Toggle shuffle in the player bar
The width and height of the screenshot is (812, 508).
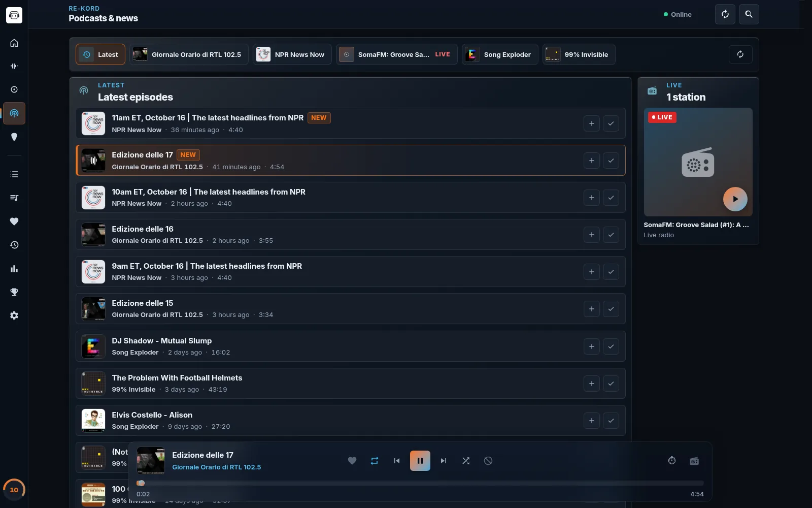point(466,461)
